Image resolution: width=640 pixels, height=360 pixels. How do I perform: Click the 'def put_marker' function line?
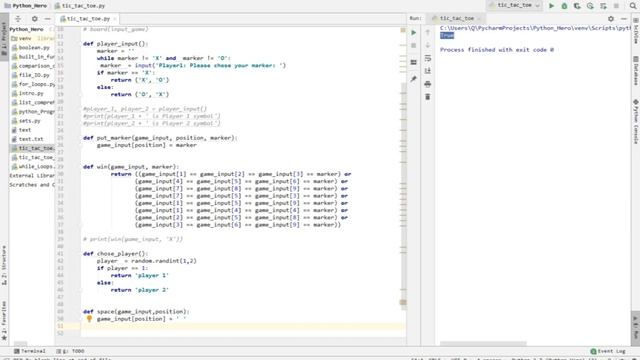[160, 138]
